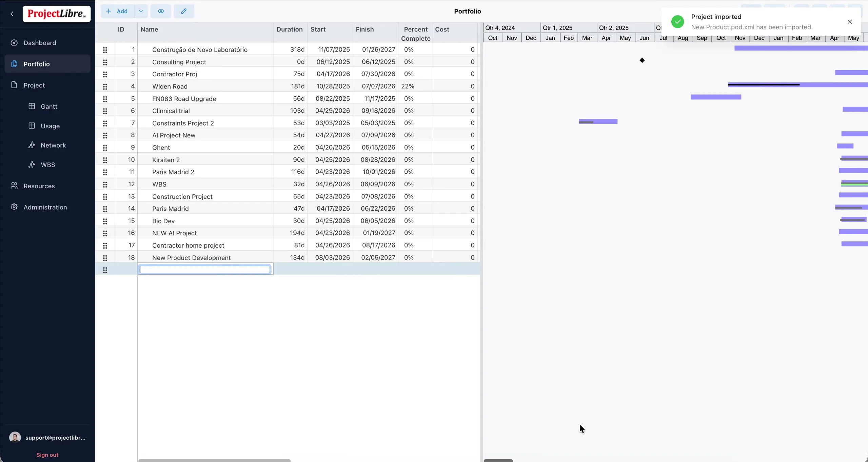Click the Paris Madrid 2 finish date
Screen dimensions: 868x462
point(379,172)
